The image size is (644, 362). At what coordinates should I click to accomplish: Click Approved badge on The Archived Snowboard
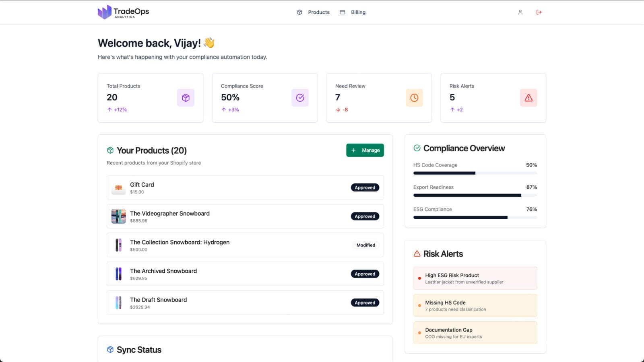(x=365, y=274)
